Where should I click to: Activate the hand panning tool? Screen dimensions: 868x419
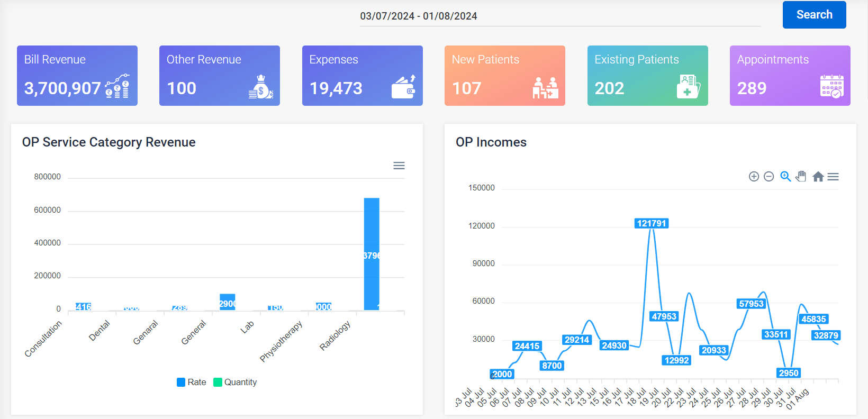pos(801,177)
